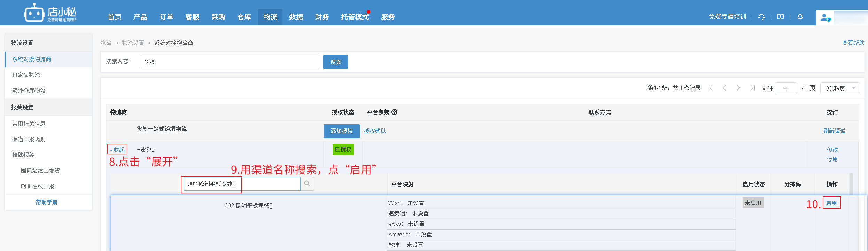
Task: Go to the next page arrow
Action: [738, 88]
